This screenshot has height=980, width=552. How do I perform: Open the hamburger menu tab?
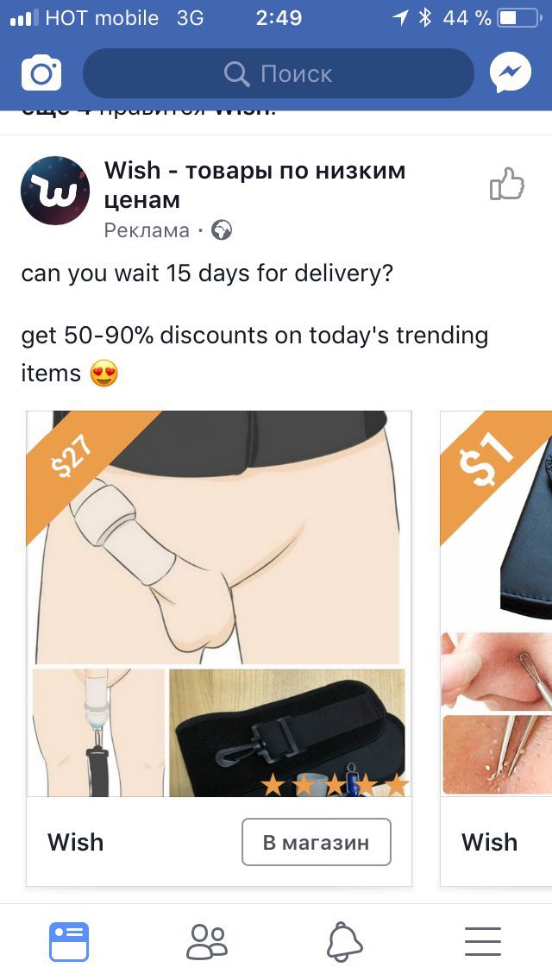(483, 942)
